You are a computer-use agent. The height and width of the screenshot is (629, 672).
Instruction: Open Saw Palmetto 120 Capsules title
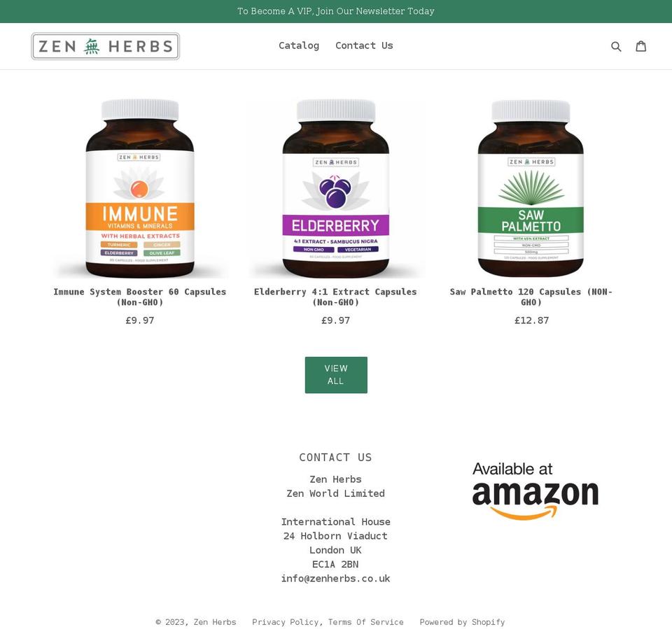tap(531, 297)
